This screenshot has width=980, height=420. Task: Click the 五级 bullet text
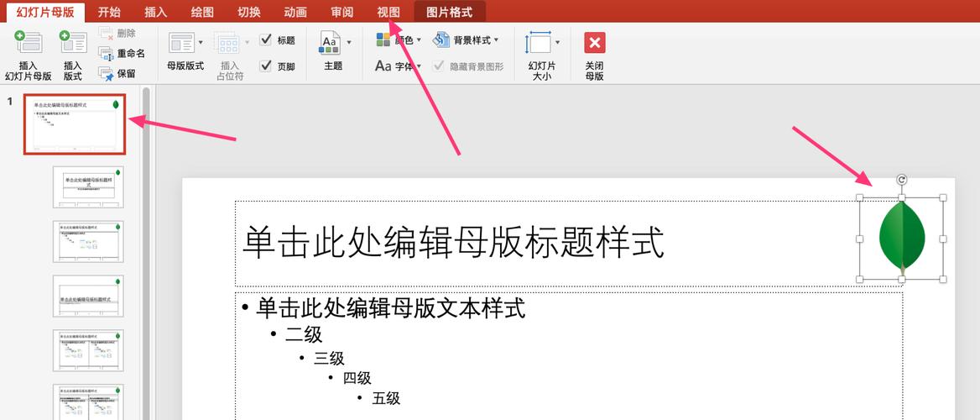pos(386,398)
